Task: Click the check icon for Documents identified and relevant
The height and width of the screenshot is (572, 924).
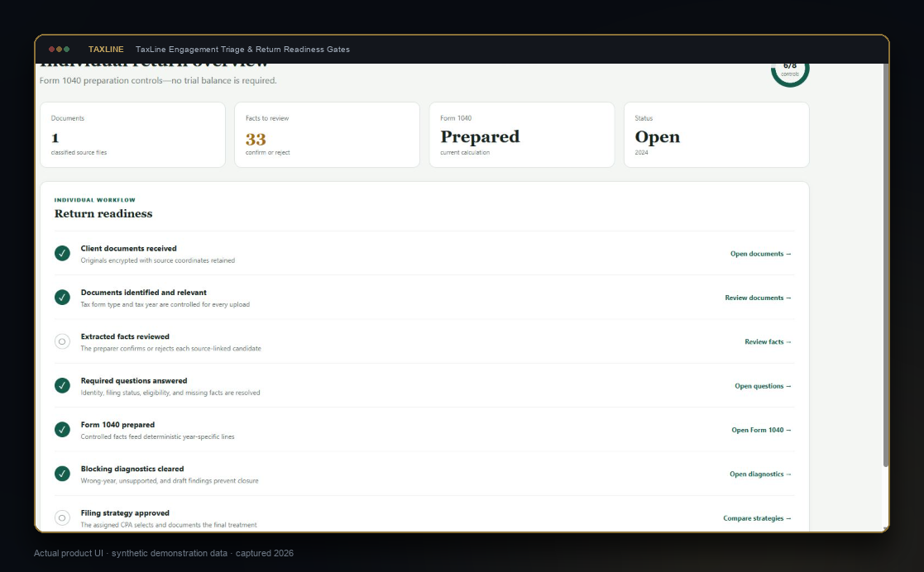Action: tap(62, 298)
